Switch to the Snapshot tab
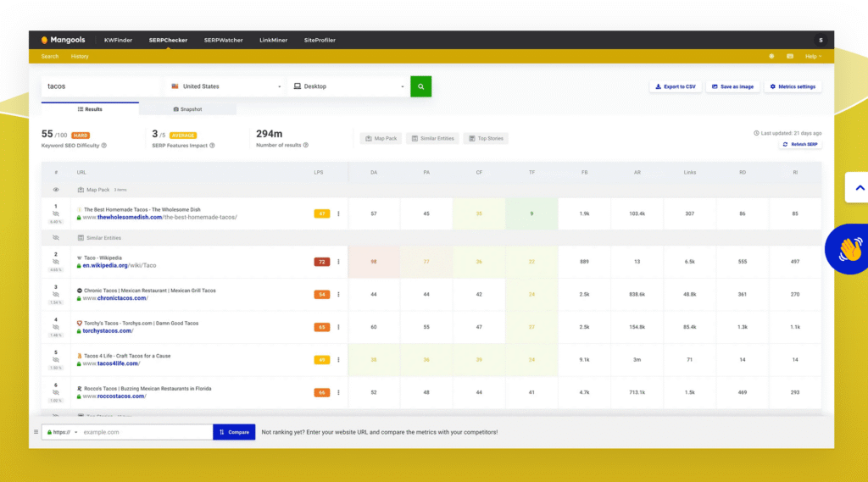868x482 pixels. pyautogui.click(x=187, y=109)
